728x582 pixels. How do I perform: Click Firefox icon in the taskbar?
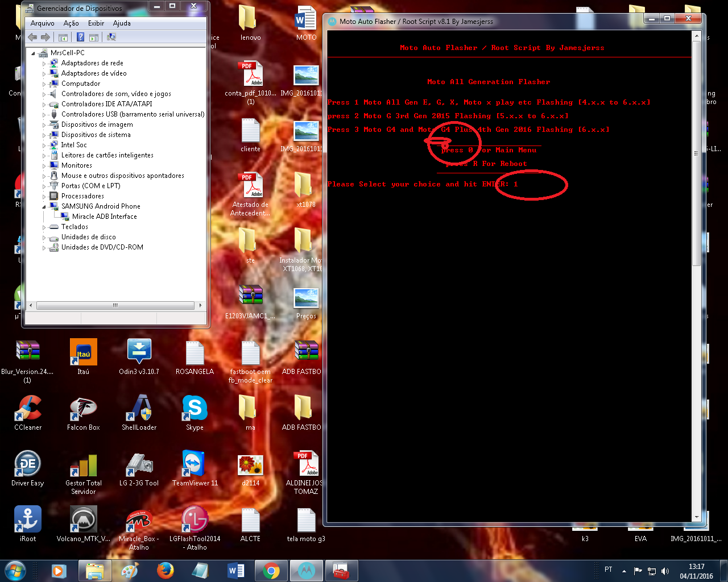166,570
